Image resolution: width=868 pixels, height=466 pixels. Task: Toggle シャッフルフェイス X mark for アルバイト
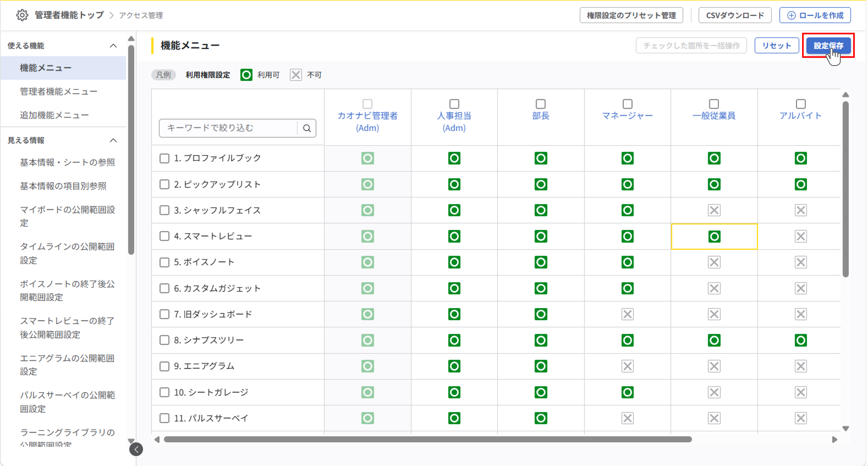[x=801, y=210]
